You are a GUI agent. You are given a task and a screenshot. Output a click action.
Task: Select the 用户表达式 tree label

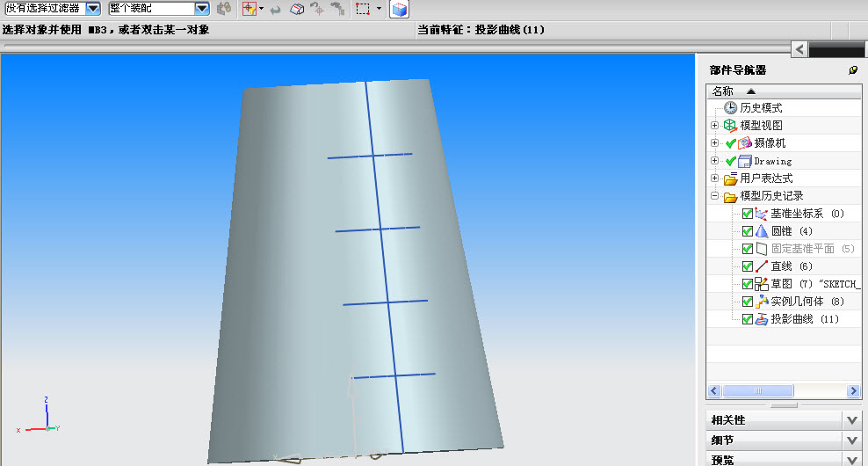pyautogui.click(x=766, y=178)
